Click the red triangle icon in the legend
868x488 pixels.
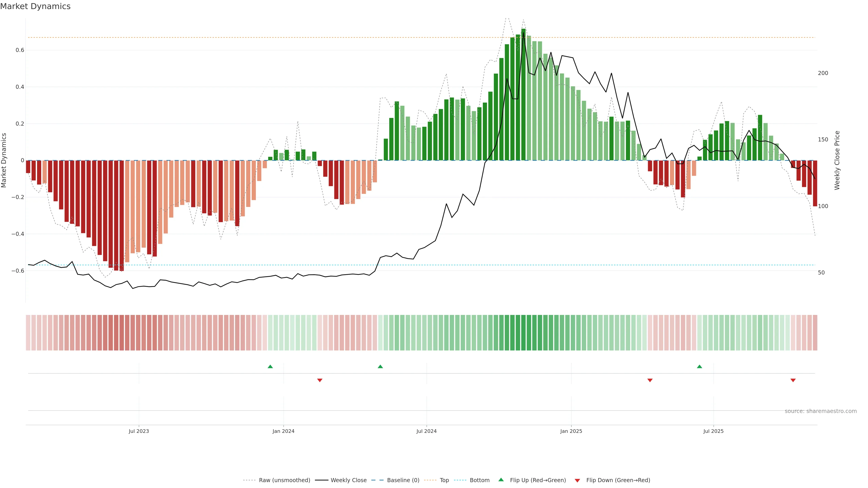point(577,480)
